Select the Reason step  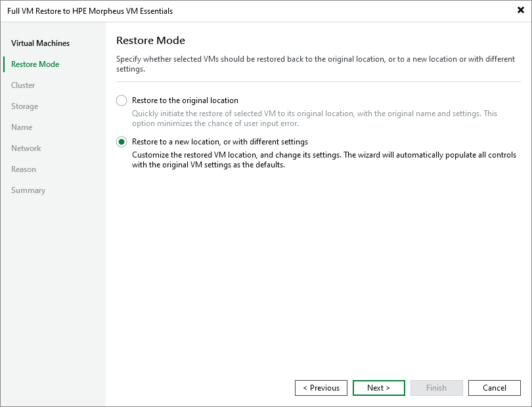click(x=24, y=169)
